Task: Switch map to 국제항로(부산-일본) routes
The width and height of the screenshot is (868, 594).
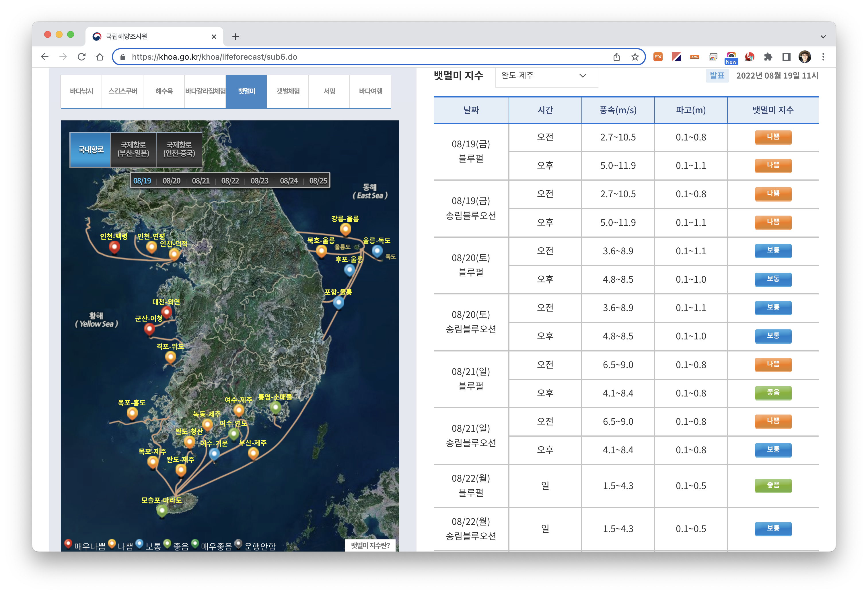Action: [x=133, y=149]
